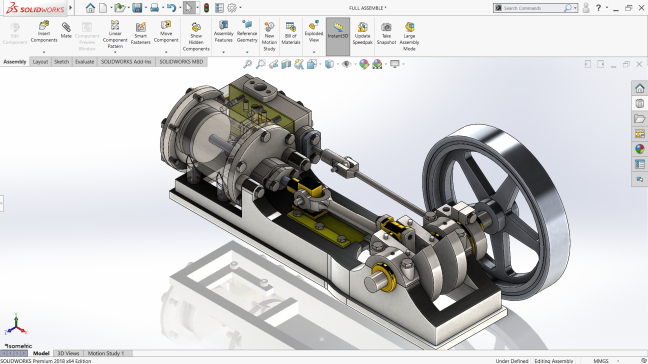Click Smart Fasteners
The height and width of the screenshot is (364, 648).
141,33
